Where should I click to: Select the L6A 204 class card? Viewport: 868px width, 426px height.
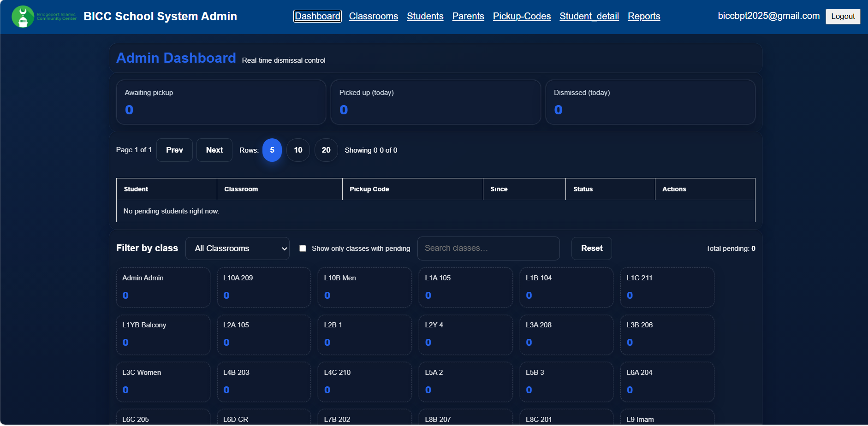point(667,382)
